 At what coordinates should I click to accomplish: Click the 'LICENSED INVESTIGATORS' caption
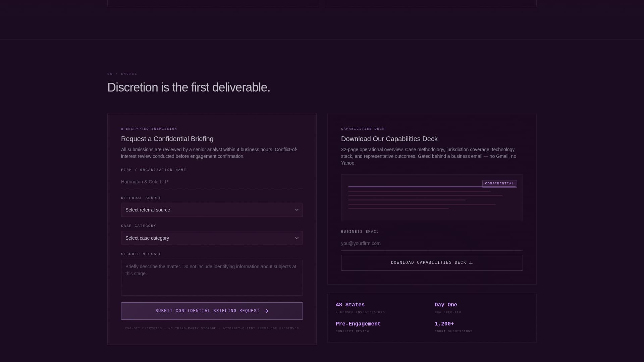click(x=360, y=312)
